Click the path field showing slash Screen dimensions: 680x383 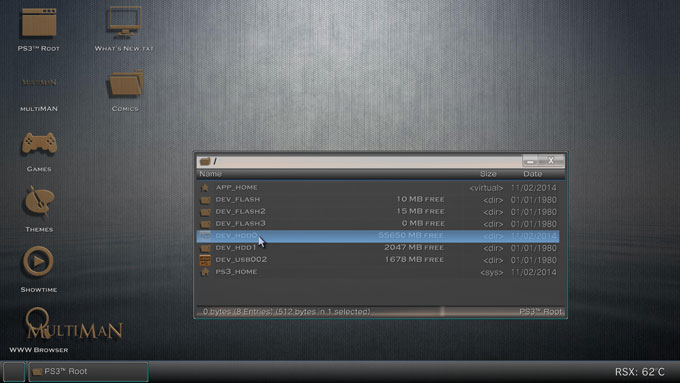359,161
